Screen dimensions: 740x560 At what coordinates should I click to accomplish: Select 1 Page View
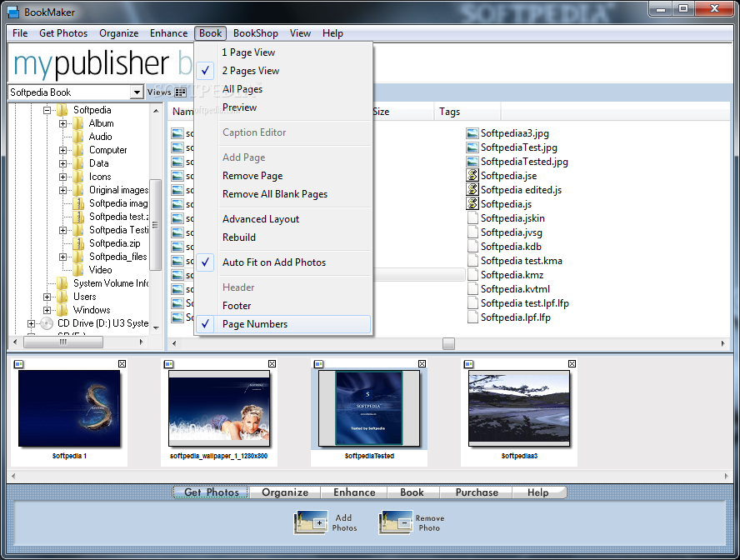click(282, 52)
